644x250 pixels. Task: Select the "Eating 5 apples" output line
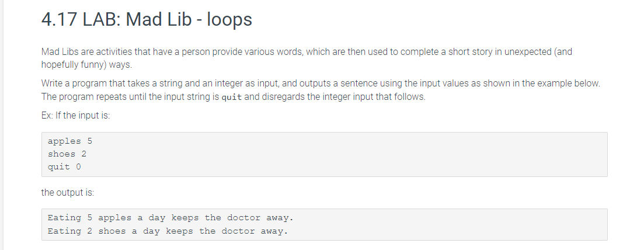tap(170, 217)
